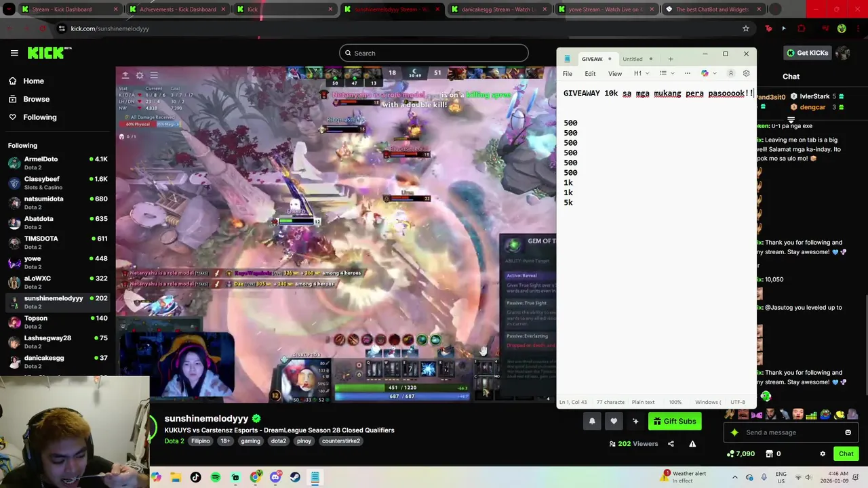
Task: Click the Gift Subs button
Action: pos(675,422)
